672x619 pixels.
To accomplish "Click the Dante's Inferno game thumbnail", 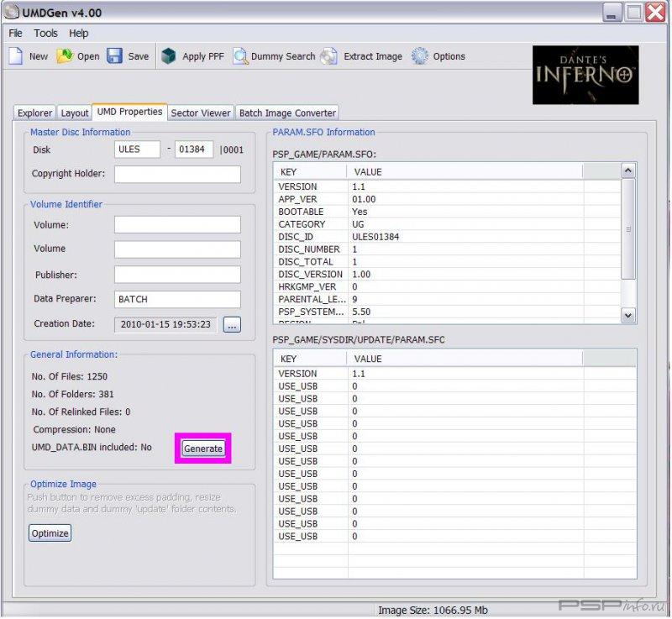I will (x=585, y=75).
